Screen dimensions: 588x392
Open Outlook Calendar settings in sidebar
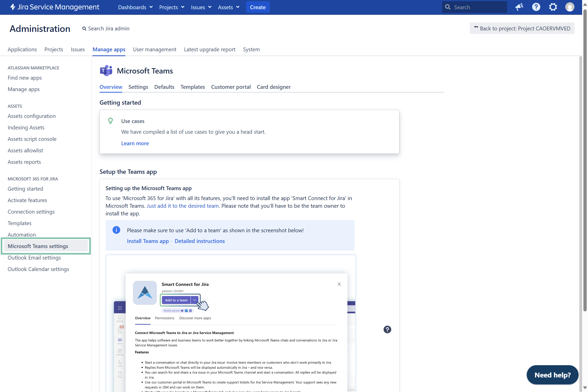[38, 269]
